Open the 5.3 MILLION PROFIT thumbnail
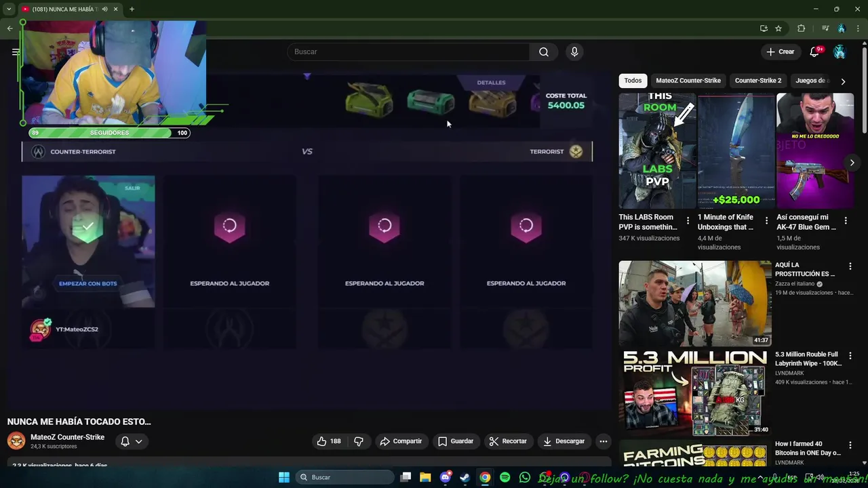 point(695,392)
